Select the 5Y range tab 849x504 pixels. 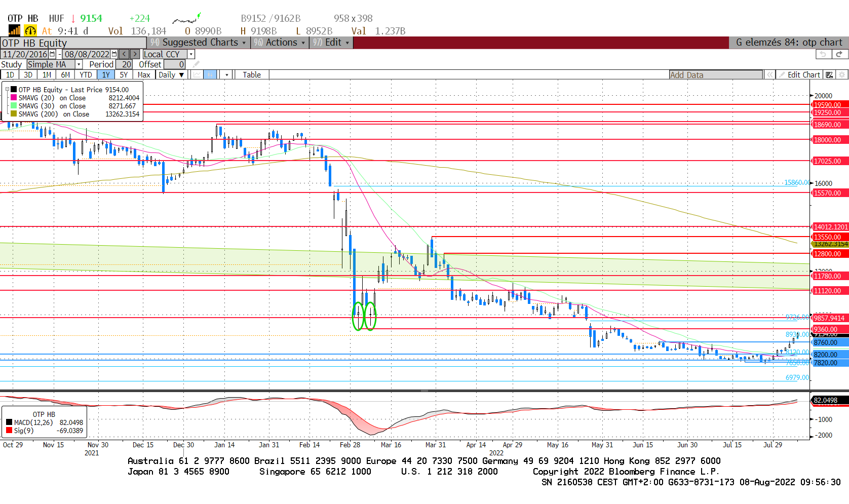click(x=124, y=75)
